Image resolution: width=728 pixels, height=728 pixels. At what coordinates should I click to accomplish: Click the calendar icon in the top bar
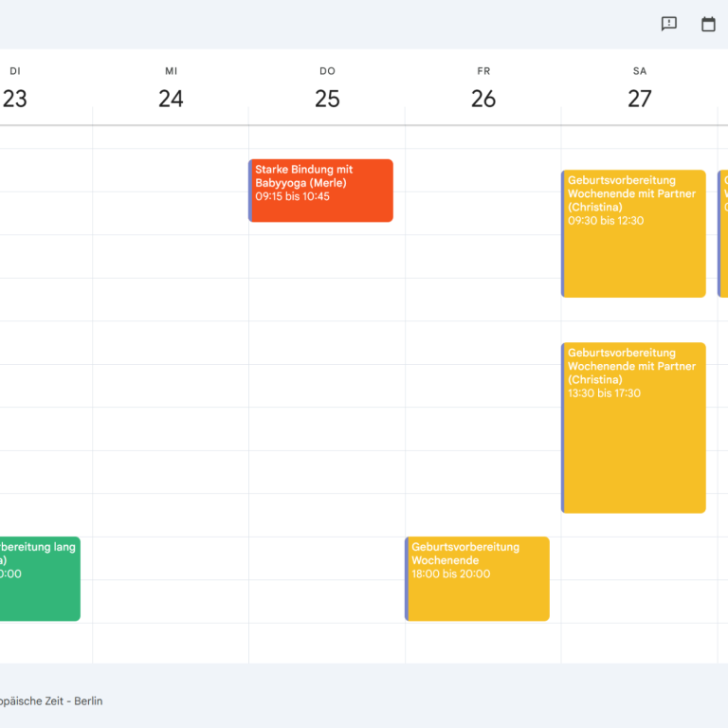708,25
